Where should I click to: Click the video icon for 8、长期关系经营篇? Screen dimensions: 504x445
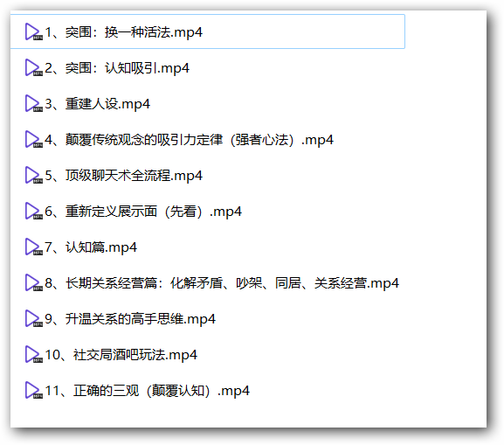[x=34, y=283]
